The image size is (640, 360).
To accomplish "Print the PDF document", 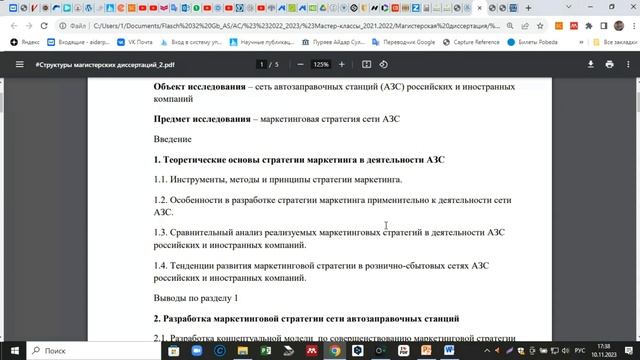I will (609, 64).
